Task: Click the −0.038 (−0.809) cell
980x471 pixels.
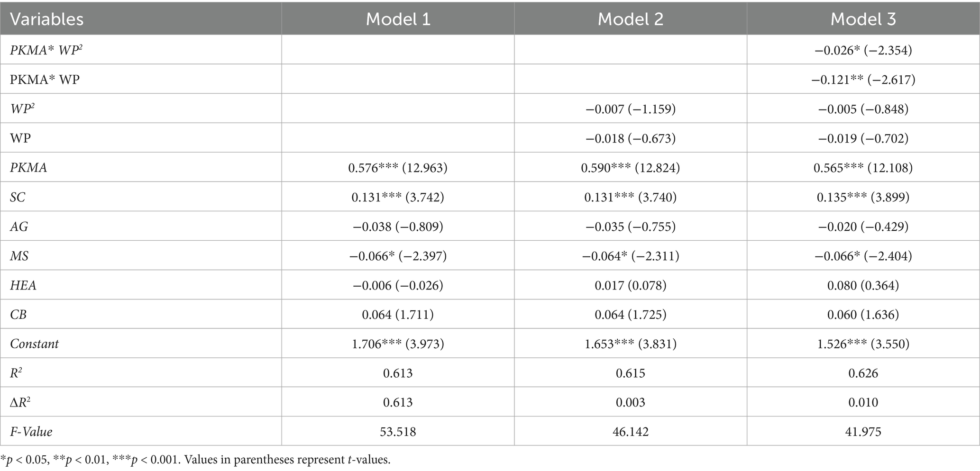Action: click(x=398, y=226)
